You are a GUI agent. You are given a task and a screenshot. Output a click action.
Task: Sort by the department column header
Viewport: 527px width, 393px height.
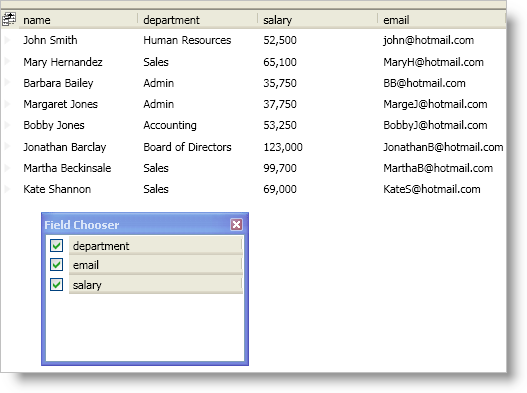pyautogui.click(x=198, y=20)
